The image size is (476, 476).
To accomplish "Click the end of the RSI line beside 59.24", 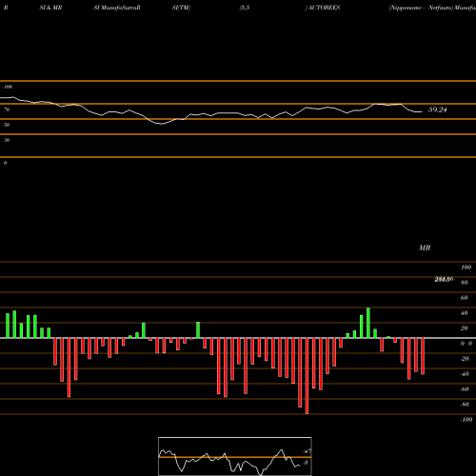I will tap(421, 111).
